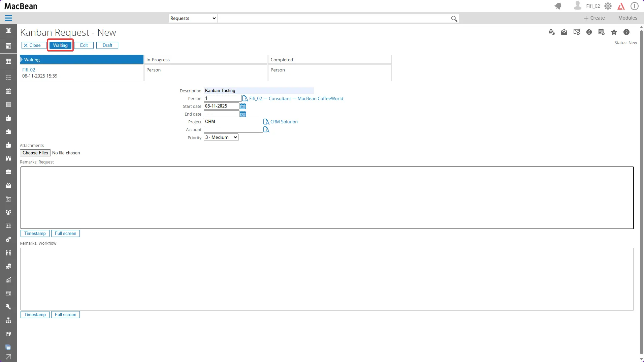Viewport: 644px width, 362px height.
Task: Insert a Timestamp into Remarks: Request
Action: point(35,233)
